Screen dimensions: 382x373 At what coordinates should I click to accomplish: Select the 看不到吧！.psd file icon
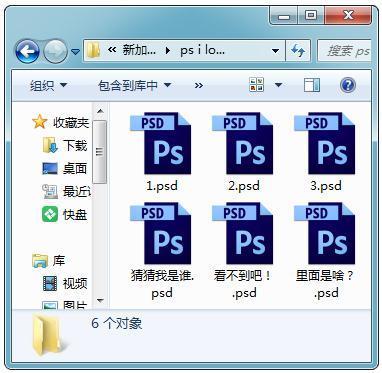tap(244, 233)
